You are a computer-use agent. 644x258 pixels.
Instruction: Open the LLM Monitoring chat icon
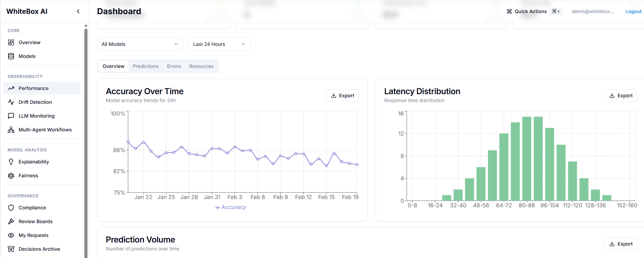(x=11, y=116)
